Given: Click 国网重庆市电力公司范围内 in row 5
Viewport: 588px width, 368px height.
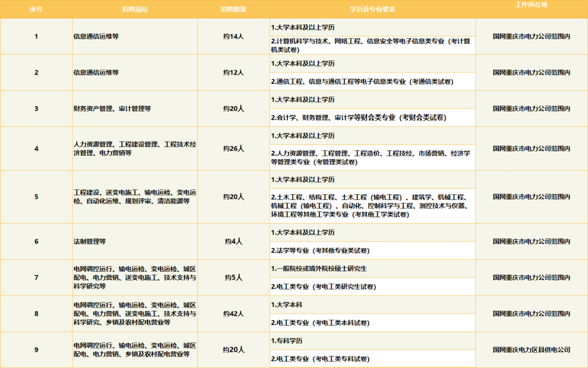Looking at the screenshot, I should (x=531, y=197).
